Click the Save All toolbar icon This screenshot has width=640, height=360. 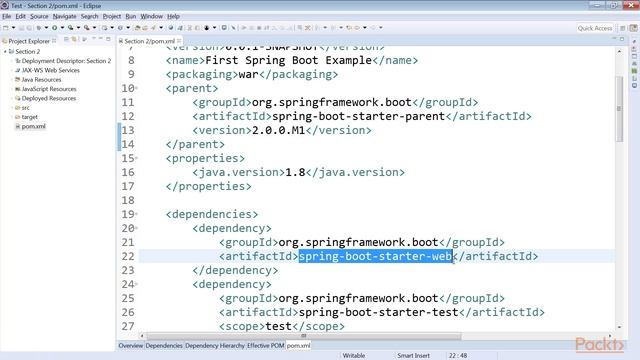coord(29,28)
